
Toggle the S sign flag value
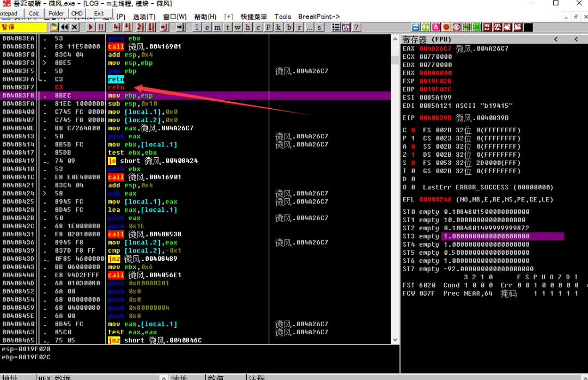pos(413,163)
